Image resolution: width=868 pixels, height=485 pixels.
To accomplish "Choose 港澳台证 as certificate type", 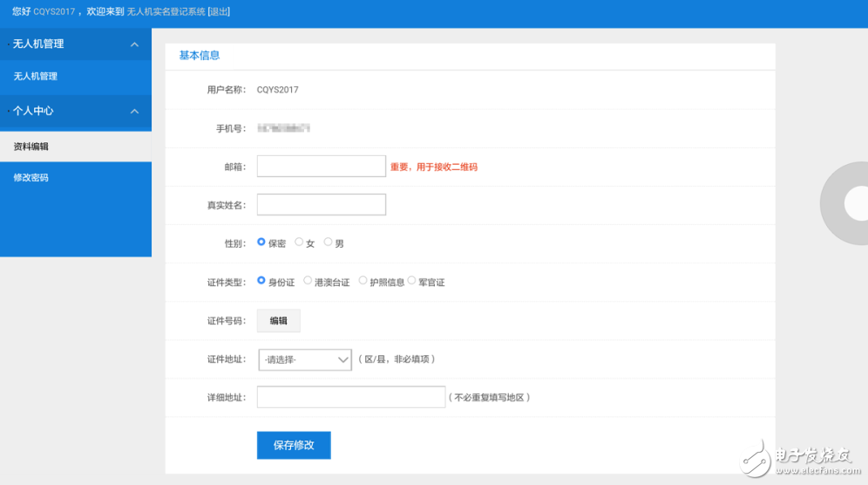I will 308,281.
